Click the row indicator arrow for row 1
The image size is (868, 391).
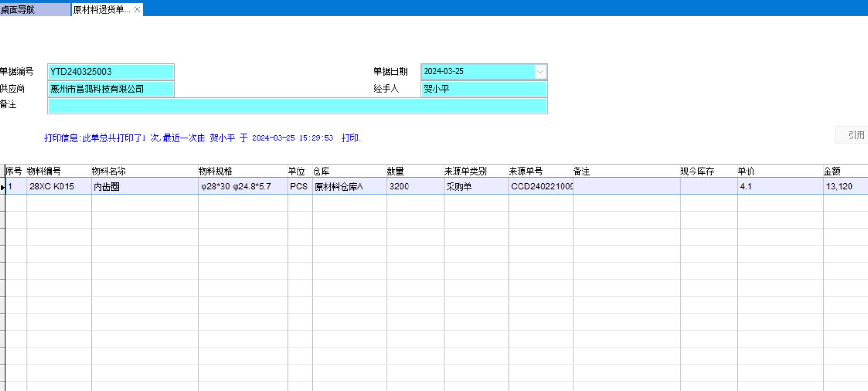pyautogui.click(x=3, y=187)
